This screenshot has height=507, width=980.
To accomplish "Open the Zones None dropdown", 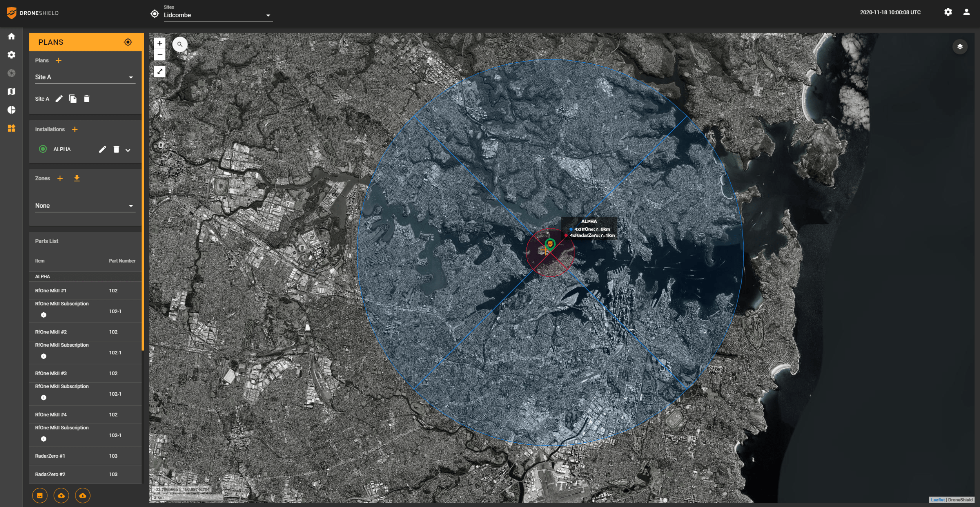I will tap(85, 206).
